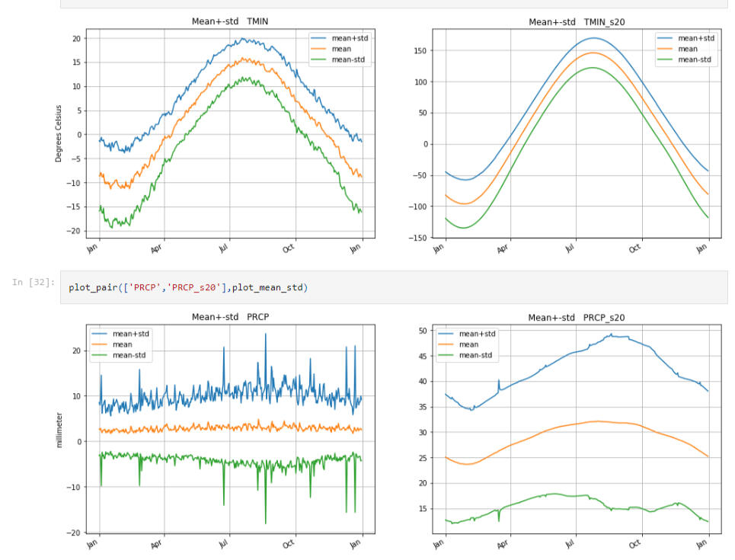
Task: Click the orange mean swatch in PRCP_s20 legend
Action: (x=448, y=344)
